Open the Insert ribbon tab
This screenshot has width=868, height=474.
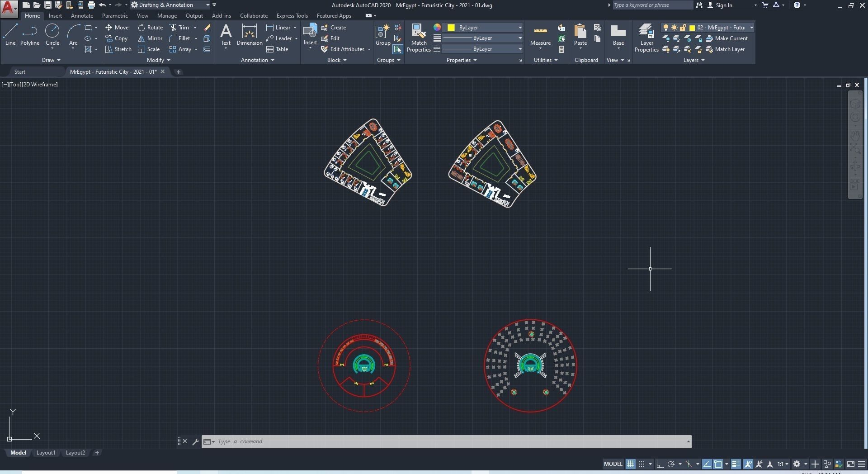tap(55, 16)
